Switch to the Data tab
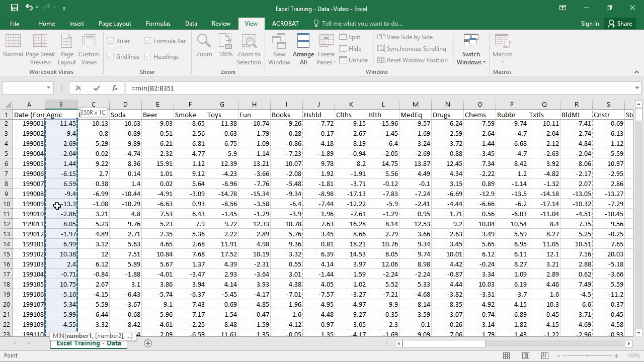The height and width of the screenshot is (362, 644). (x=191, y=24)
